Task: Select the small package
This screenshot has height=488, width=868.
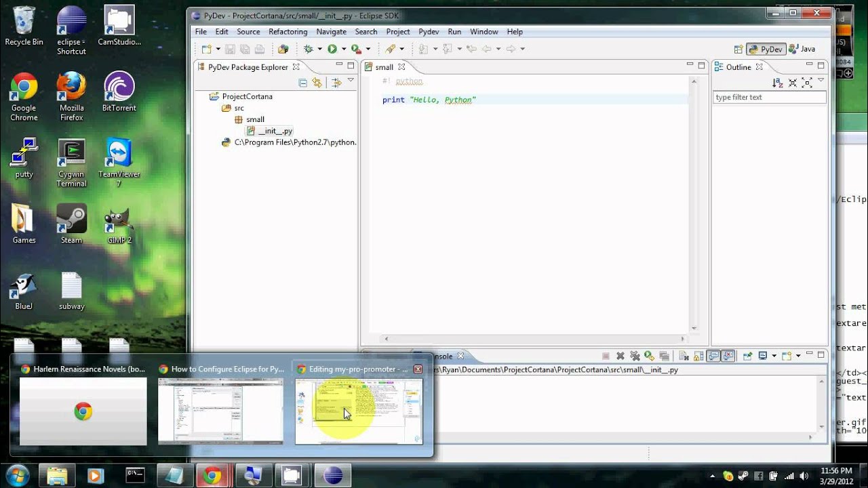Action: click(x=256, y=119)
